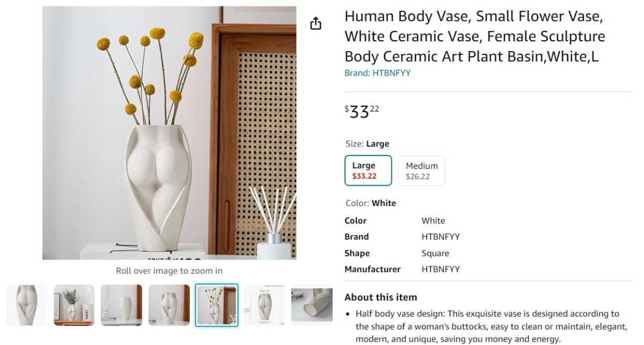The image size is (644, 345).
Task: Click the $33.22 price
Action: pos(362,112)
